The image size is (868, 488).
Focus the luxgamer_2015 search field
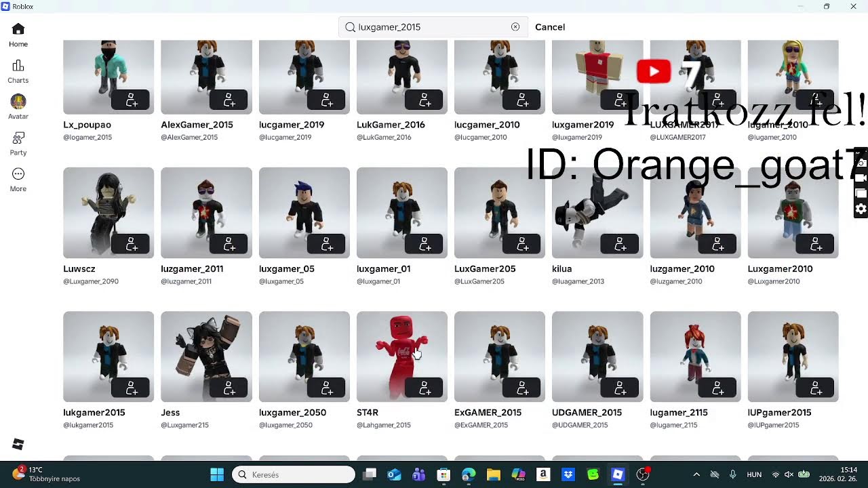coord(432,27)
